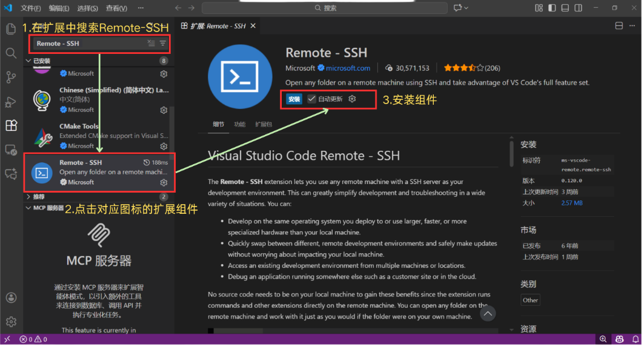Image resolution: width=644 pixels, height=347 pixels.
Task: Click the extension details vertical scrollbar
Action: click(511, 153)
